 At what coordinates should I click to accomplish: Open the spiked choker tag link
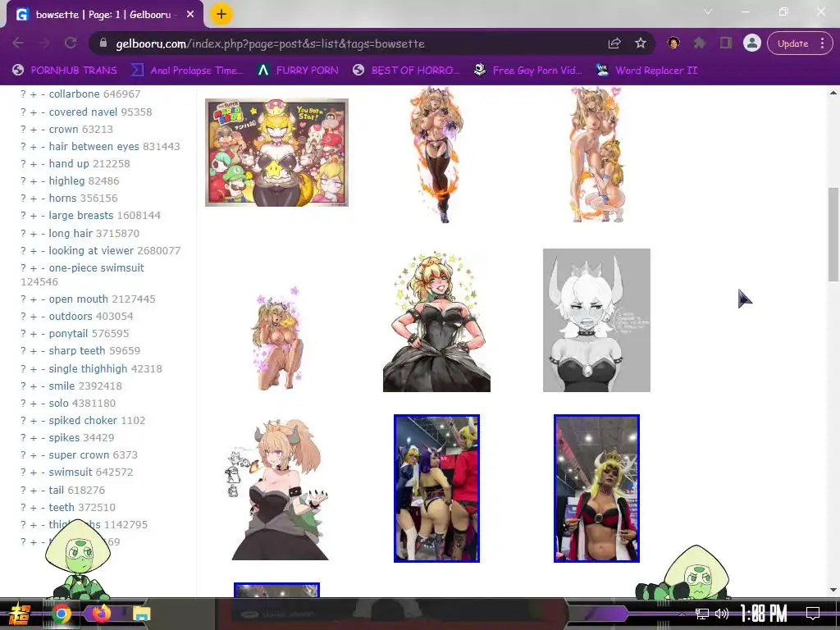(x=83, y=421)
